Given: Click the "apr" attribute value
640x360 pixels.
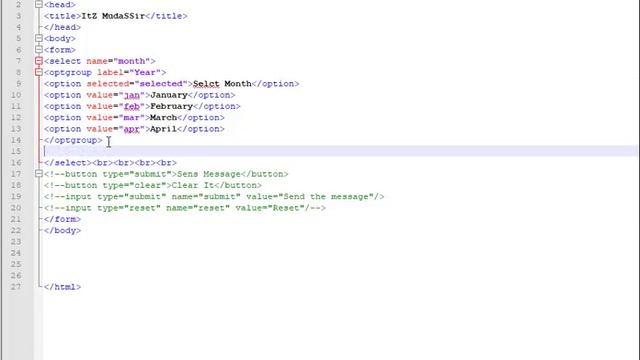Looking at the screenshot, I should pos(131,129).
